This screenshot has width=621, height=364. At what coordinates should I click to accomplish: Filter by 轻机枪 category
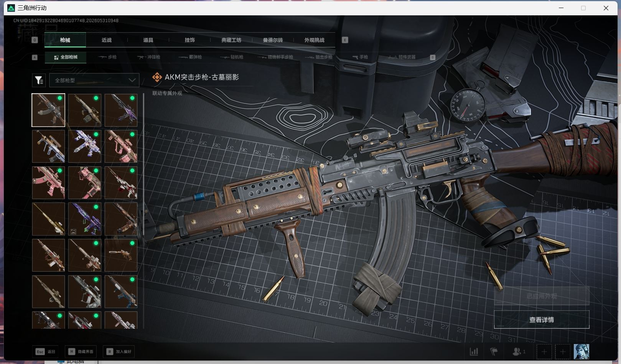coord(232,57)
